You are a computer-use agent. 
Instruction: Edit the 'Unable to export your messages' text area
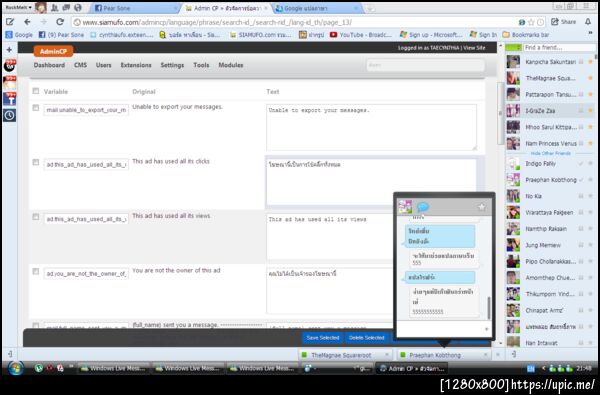372,127
